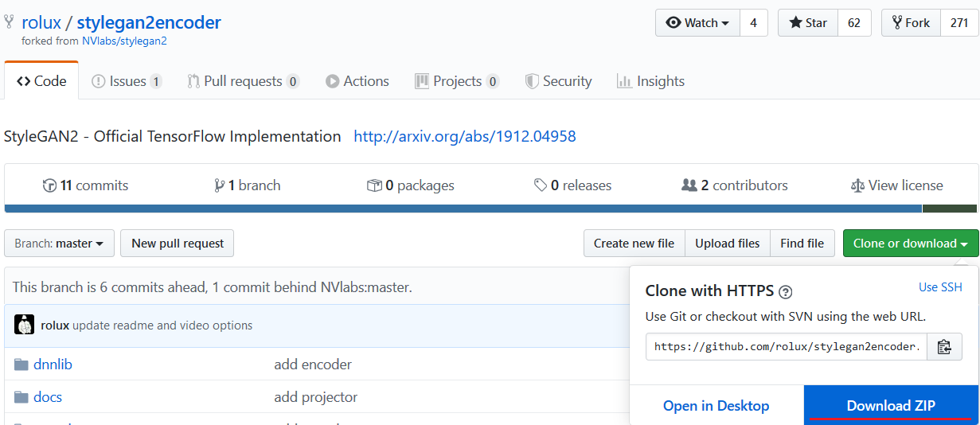
Task: Switch to the Issues tab
Action: point(127,81)
